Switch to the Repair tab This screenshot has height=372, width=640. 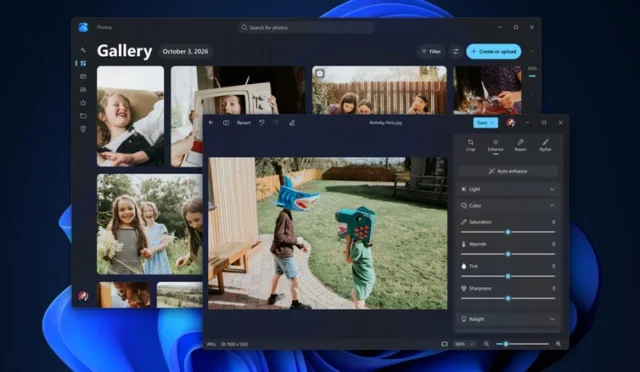[x=520, y=145]
